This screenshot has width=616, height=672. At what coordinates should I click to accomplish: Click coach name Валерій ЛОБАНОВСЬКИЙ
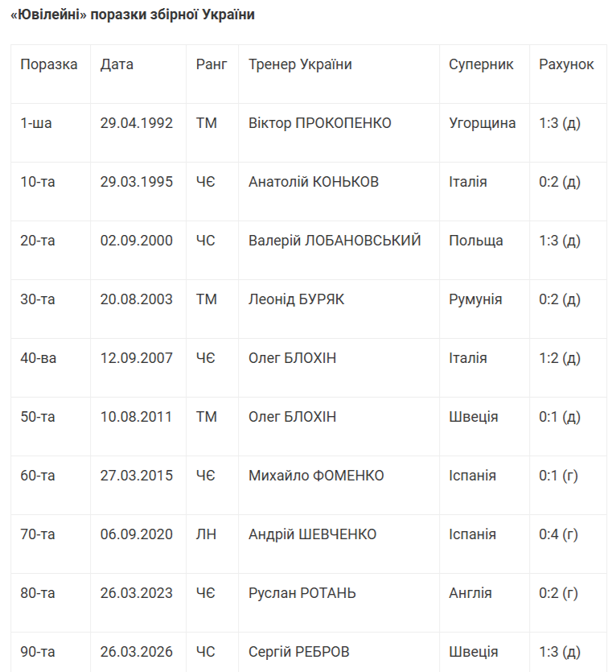pos(335,241)
